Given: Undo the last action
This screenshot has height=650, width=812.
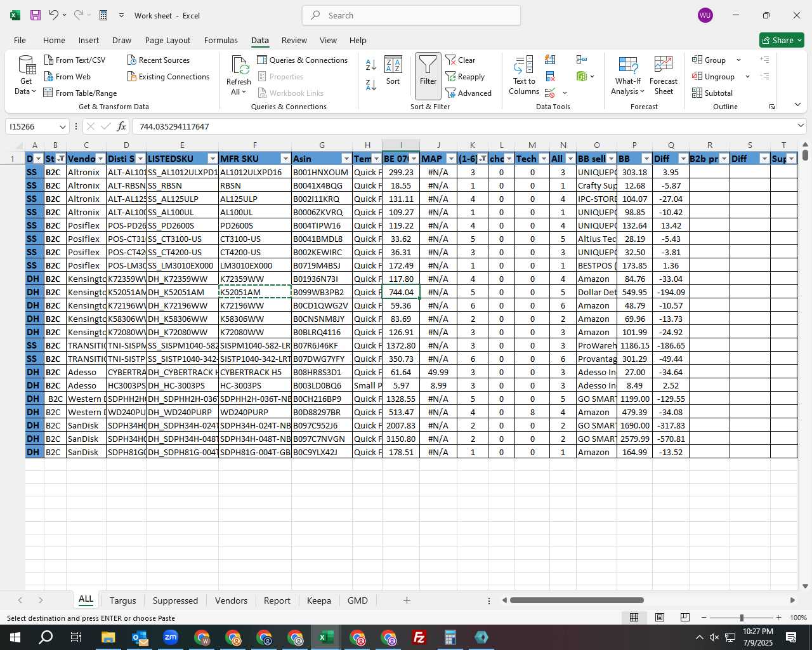Looking at the screenshot, I should tap(54, 15).
